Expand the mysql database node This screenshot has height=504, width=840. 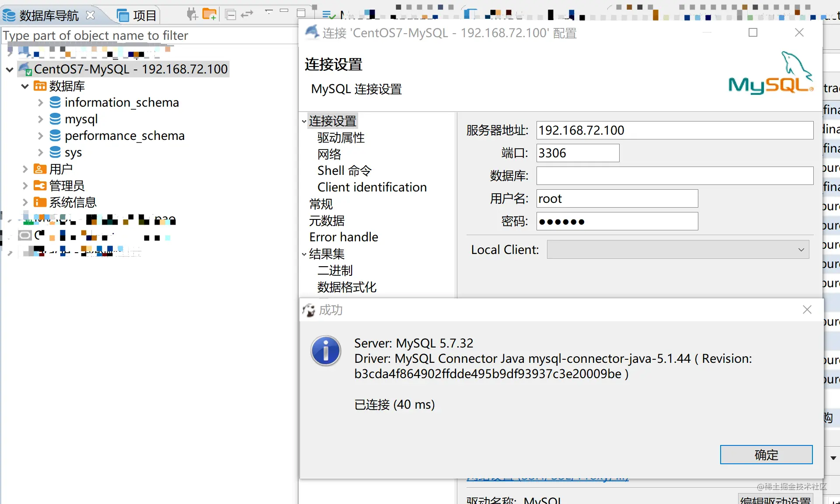coord(40,119)
